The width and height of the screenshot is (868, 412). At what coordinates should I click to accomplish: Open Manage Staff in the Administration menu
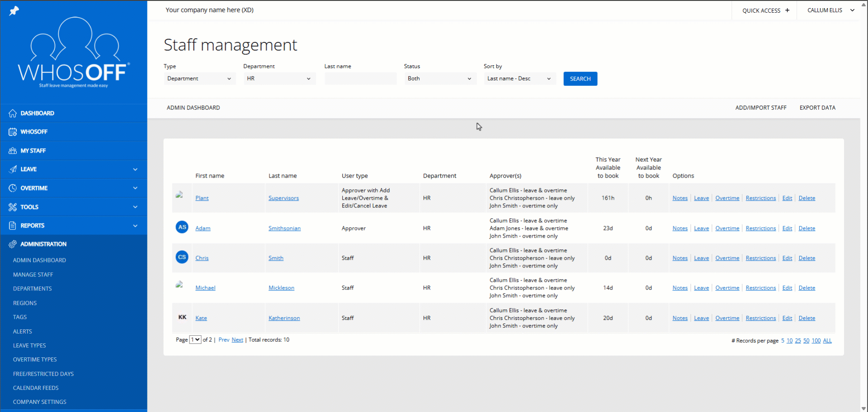[33, 275]
